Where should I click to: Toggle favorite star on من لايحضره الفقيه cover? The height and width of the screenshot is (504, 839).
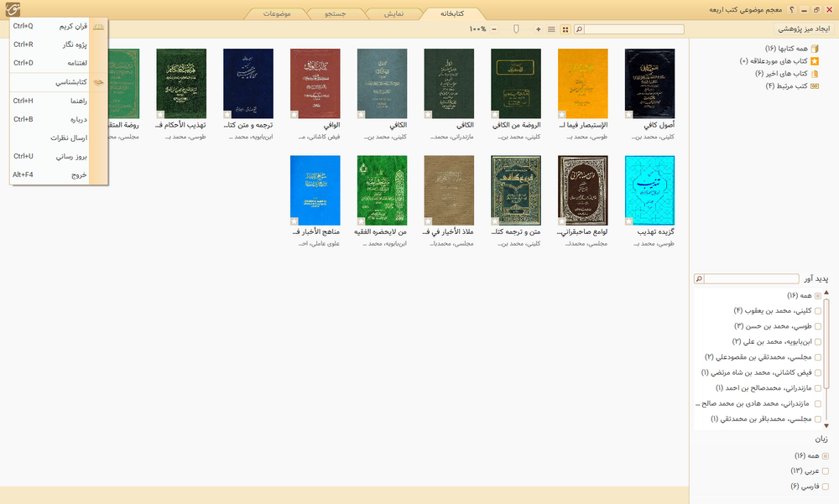(361, 221)
